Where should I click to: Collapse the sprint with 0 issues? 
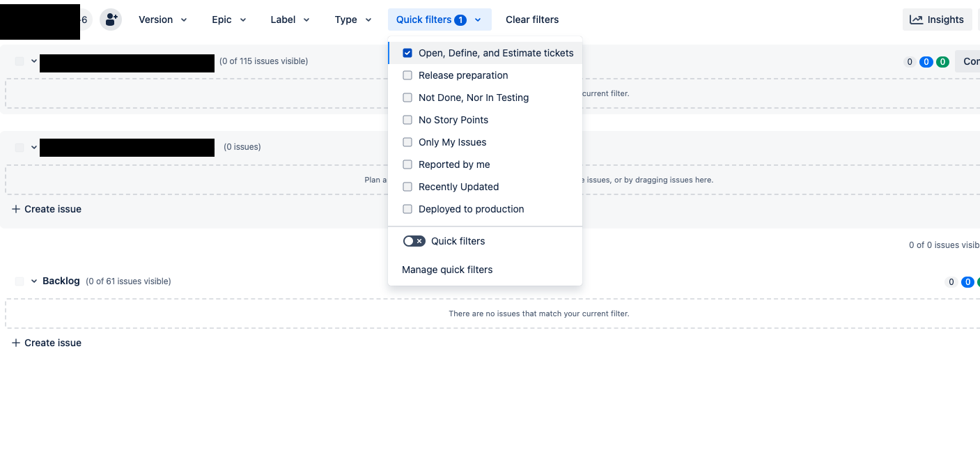(x=34, y=147)
